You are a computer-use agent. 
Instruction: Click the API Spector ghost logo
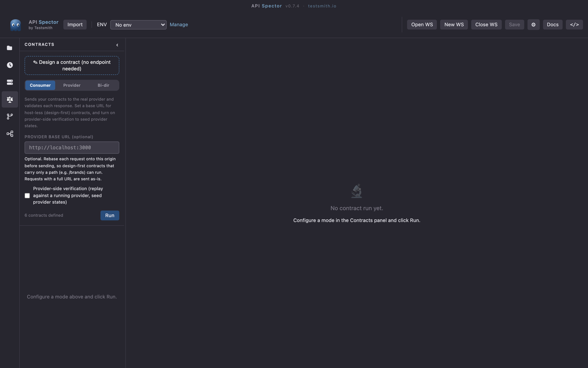pyautogui.click(x=15, y=25)
